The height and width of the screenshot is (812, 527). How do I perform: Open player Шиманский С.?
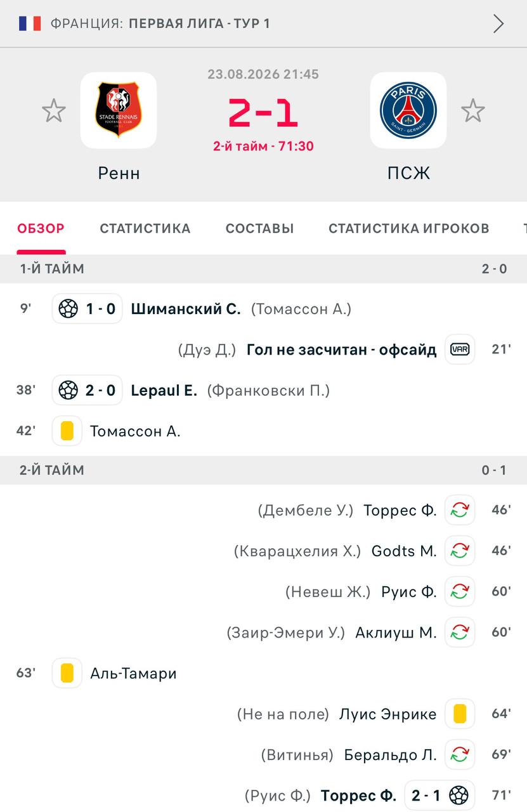coord(186,309)
